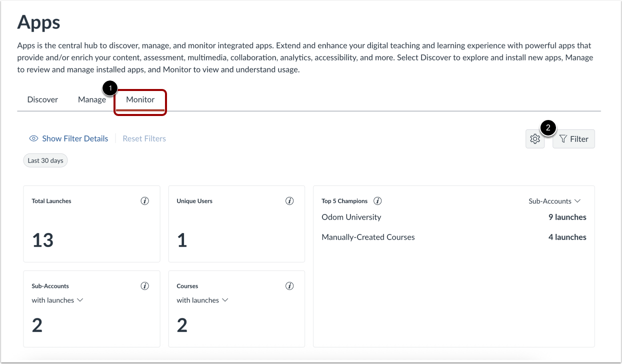Click the Show Filter Details link

(x=75, y=138)
